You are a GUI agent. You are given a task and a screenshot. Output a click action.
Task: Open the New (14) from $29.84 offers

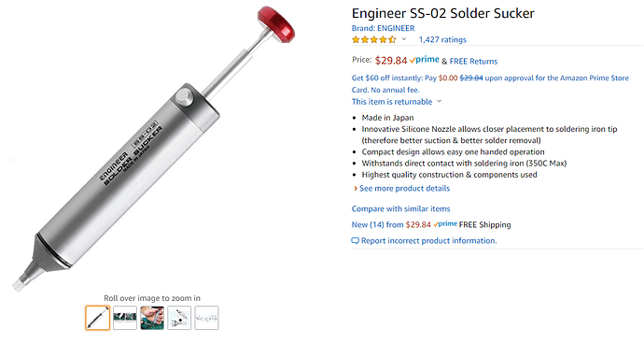pos(391,224)
